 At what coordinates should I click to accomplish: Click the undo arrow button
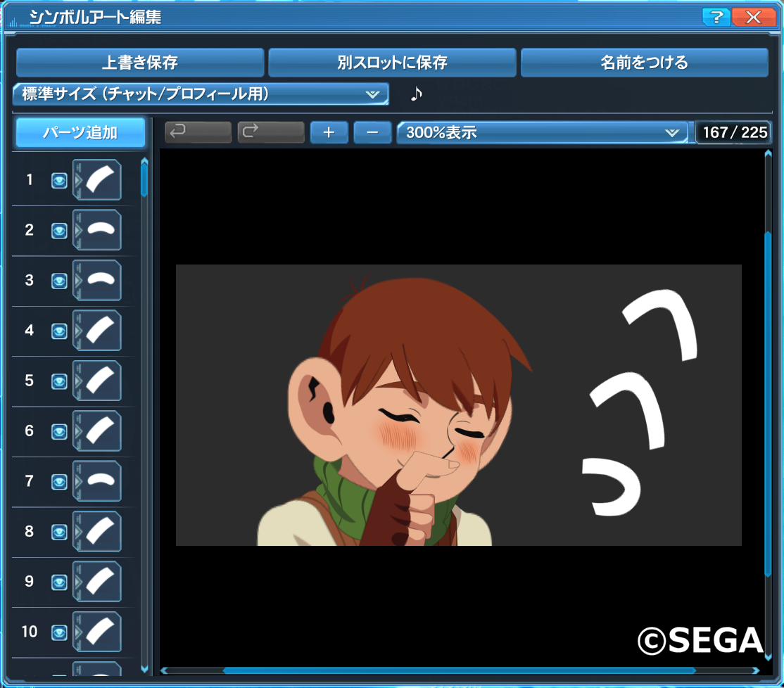[198, 132]
